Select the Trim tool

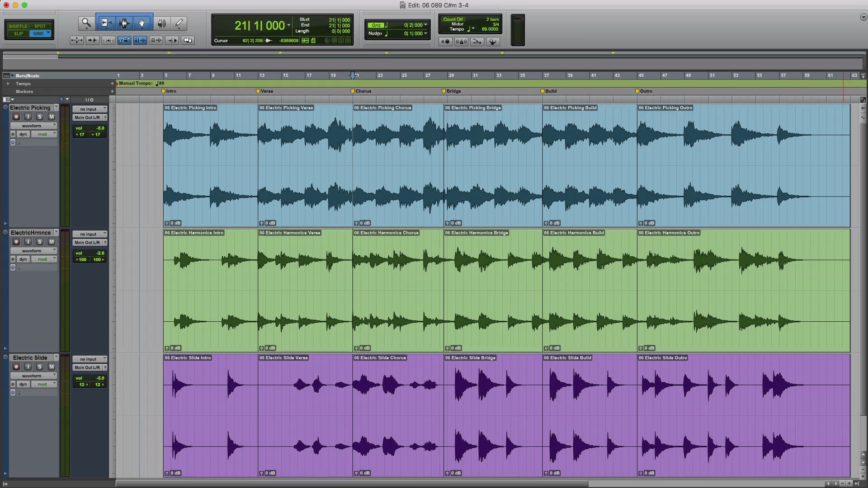[106, 23]
